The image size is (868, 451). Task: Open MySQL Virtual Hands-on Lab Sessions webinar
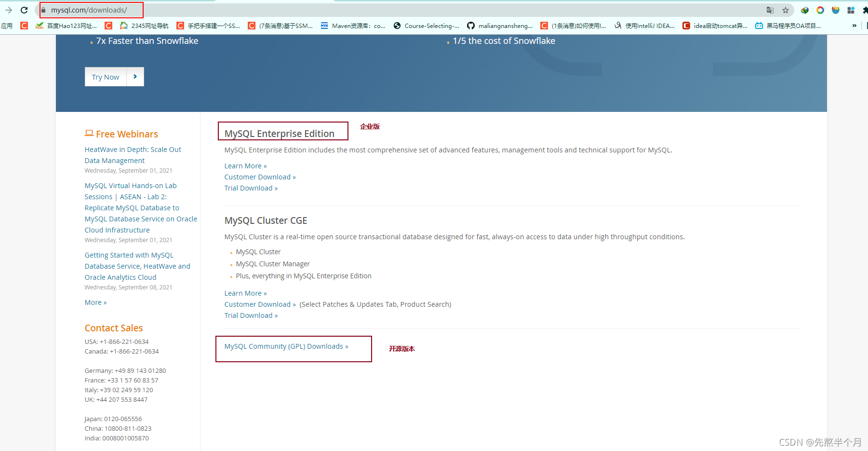pyautogui.click(x=141, y=208)
